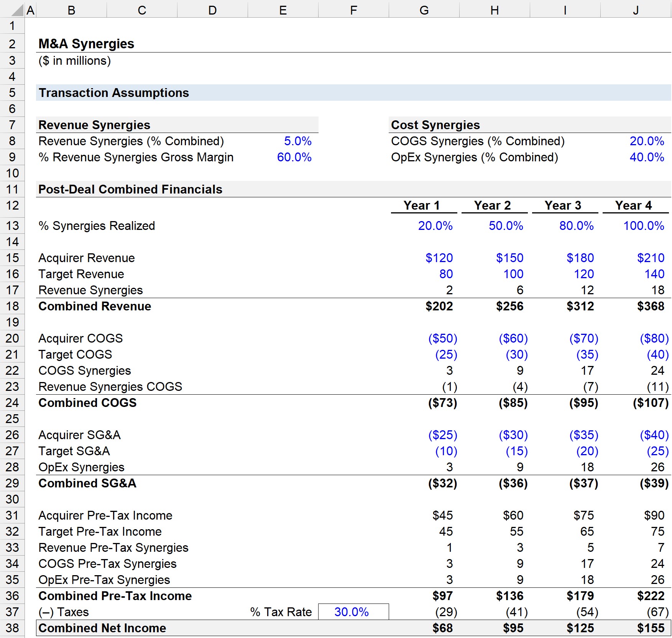Click the M&A Synergies title cell
Image resolution: width=672 pixels, height=638 pixels.
[x=86, y=44]
